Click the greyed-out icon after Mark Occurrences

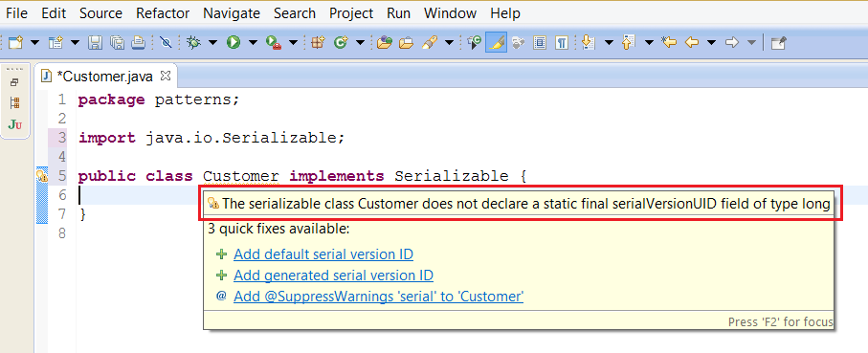click(518, 42)
